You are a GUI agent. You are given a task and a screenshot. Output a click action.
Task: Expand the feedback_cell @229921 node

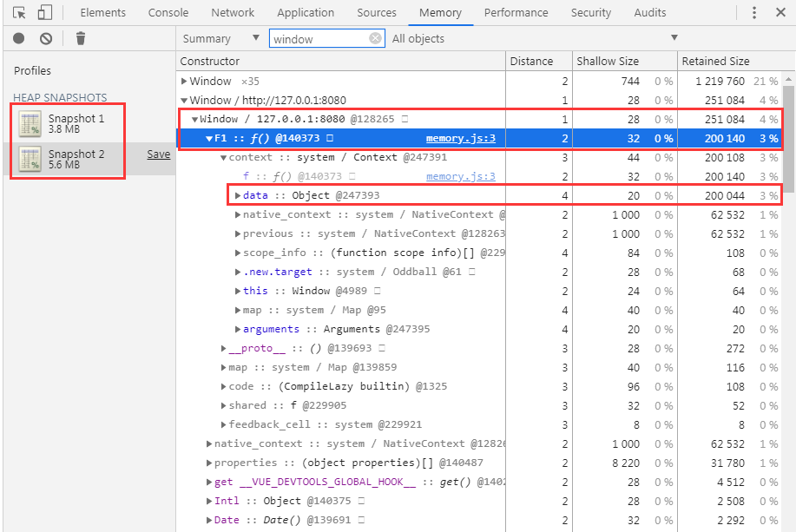click(223, 424)
